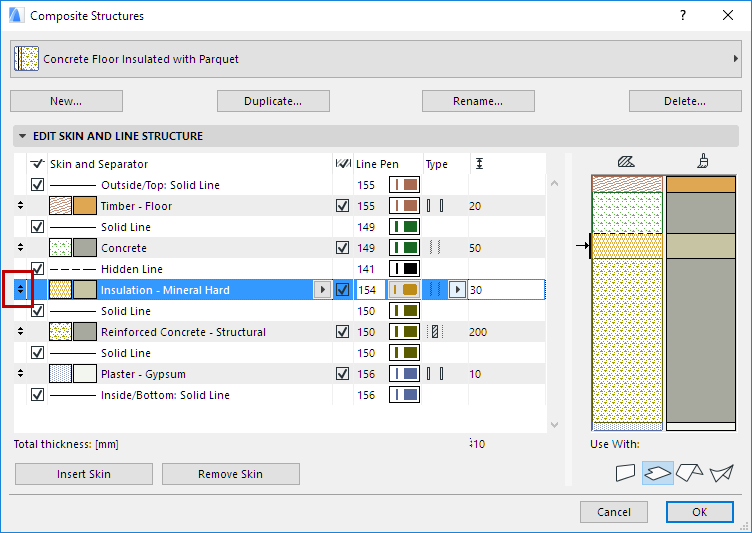The image size is (752, 533).
Task: Click Timber - Floor surface color swatch
Action: click(85, 206)
